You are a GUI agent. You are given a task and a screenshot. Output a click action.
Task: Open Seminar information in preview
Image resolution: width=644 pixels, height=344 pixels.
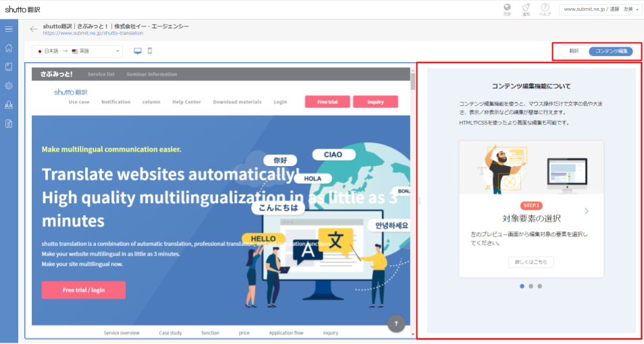tap(152, 74)
